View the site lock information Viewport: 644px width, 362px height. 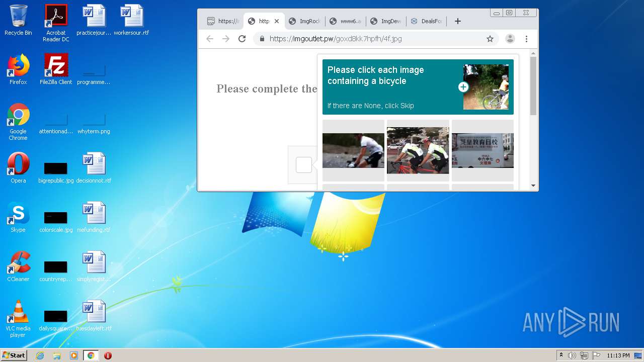tap(262, 39)
